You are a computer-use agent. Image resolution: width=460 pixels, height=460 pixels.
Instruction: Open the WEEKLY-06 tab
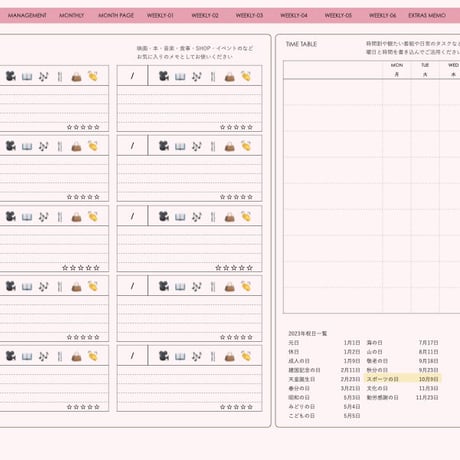[383, 15]
